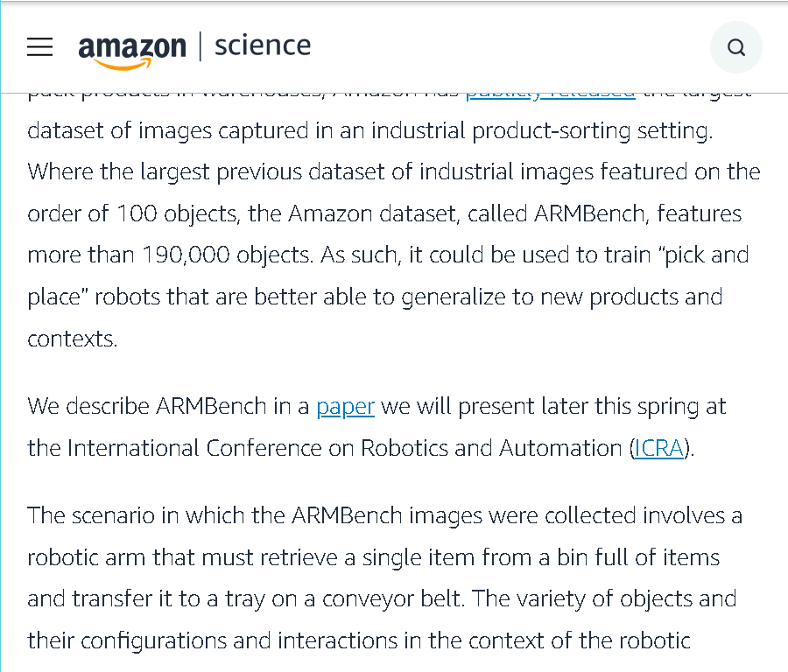
Task: Open the "paper" hyperlink
Action: coord(345,407)
